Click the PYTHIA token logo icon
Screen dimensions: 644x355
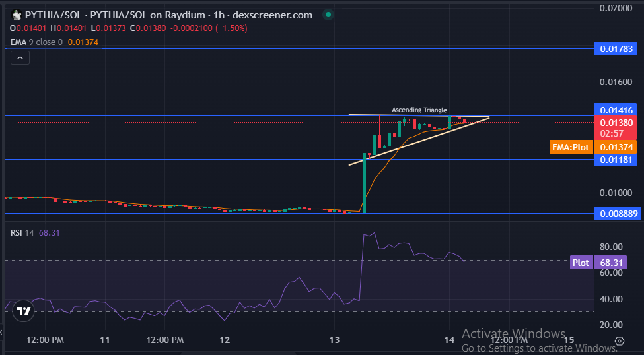(x=17, y=15)
